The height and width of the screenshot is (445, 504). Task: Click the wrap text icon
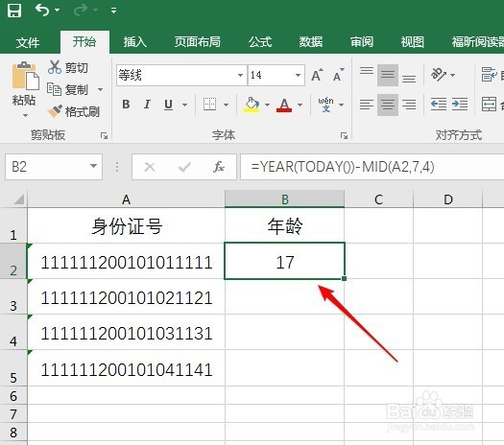[x=489, y=75]
